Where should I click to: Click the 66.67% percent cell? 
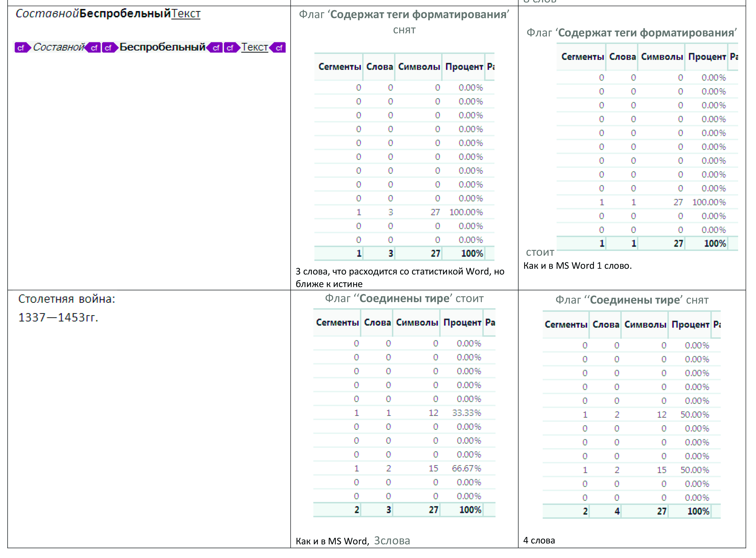[466, 468]
